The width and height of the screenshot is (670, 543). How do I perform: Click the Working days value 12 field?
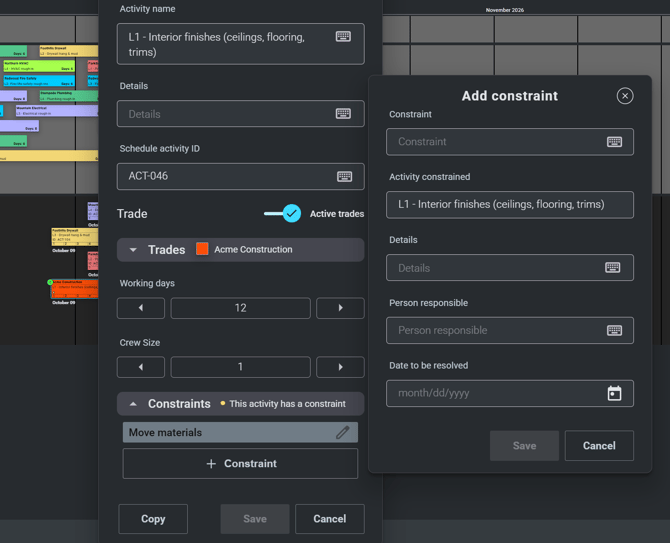point(241,308)
